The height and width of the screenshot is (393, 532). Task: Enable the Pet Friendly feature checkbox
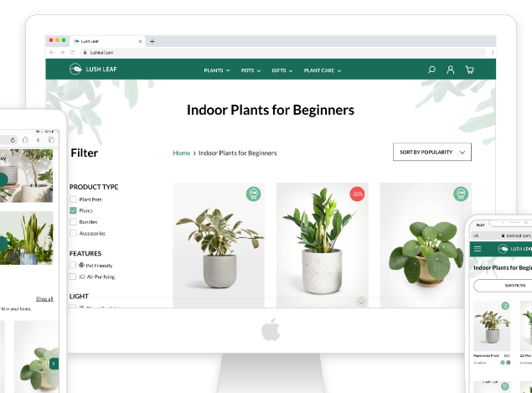click(74, 265)
